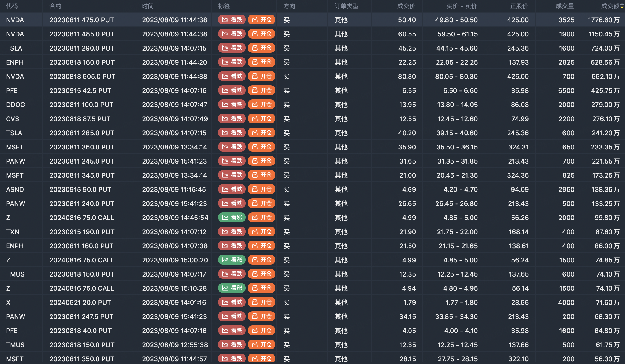The height and width of the screenshot is (364, 625).
Task: Click the 合约 column header
Action: click(55, 6)
